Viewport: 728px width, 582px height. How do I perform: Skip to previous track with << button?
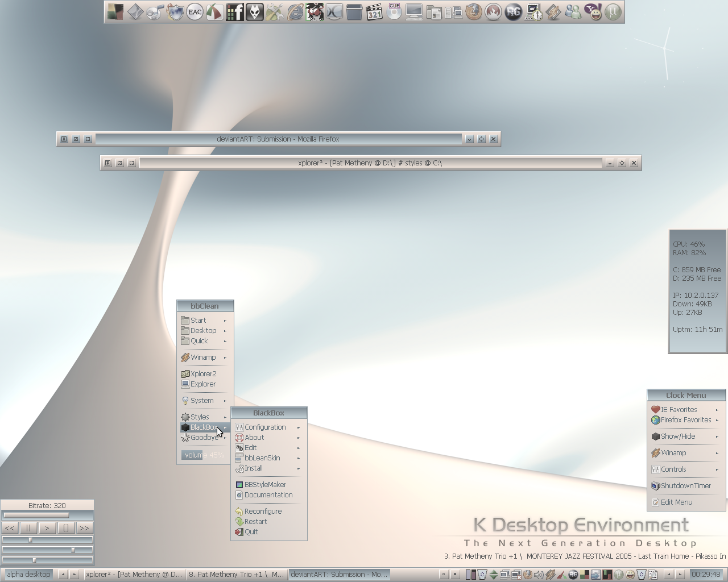click(x=10, y=528)
